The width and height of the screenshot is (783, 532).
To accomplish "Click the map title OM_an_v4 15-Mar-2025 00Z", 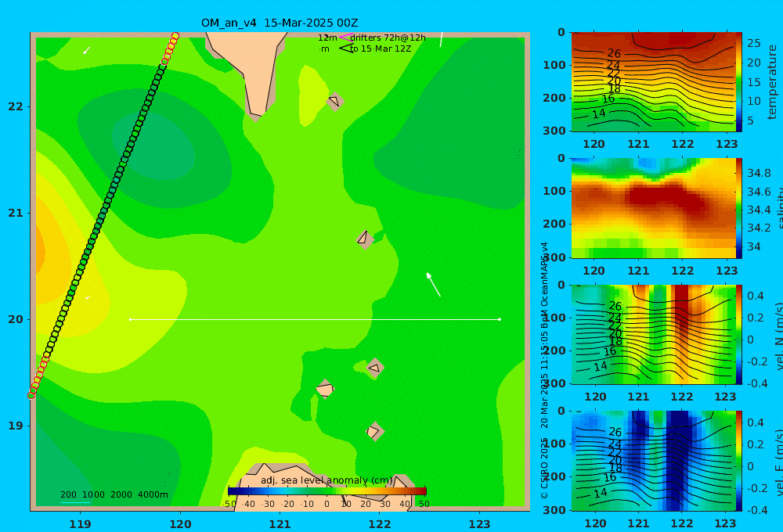I will pyautogui.click(x=280, y=23).
